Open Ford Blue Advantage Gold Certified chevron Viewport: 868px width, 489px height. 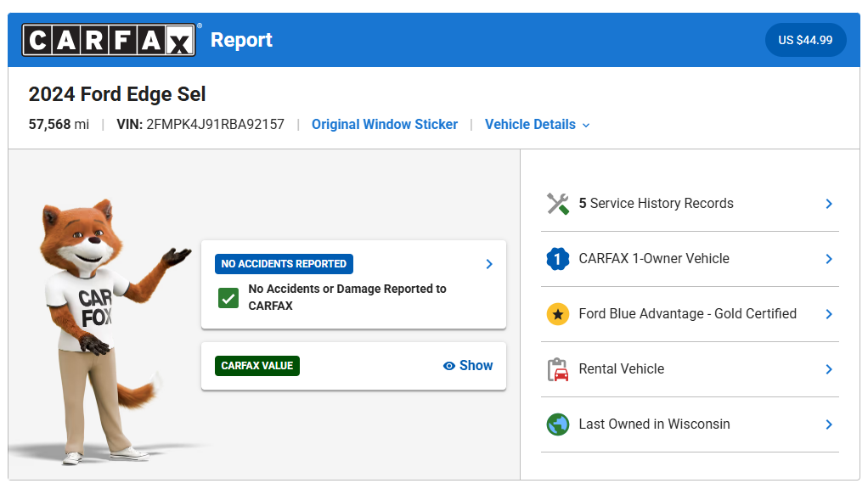[x=829, y=314]
